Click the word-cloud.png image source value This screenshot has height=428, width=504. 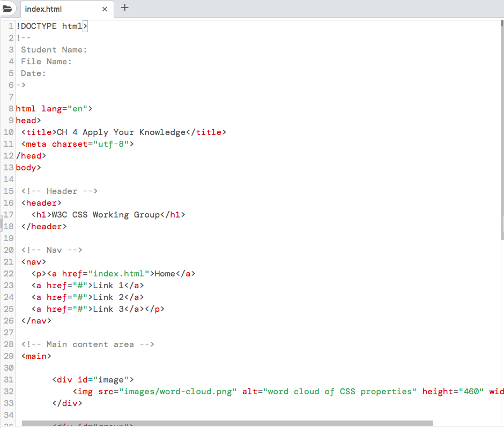coord(177,391)
